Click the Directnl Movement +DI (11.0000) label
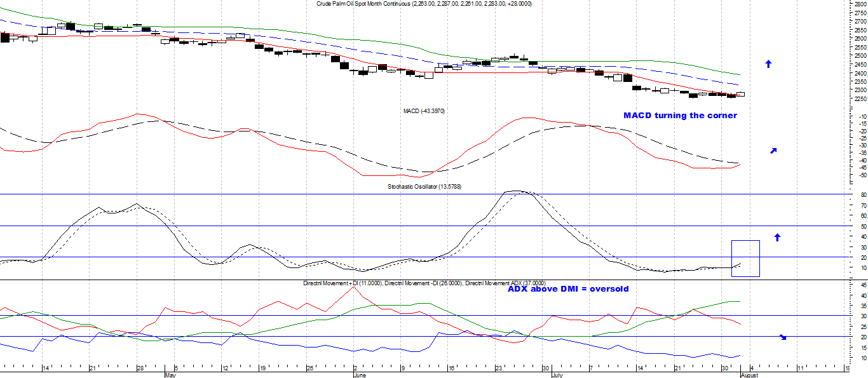Viewport: 868px width, 378px height. [x=343, y=283]
